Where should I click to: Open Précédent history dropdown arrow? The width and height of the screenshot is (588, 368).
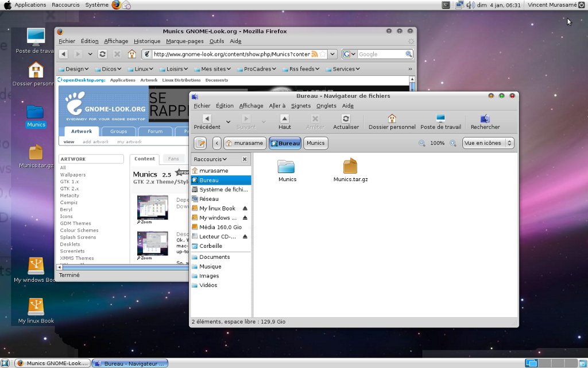[x=228, y=122]
